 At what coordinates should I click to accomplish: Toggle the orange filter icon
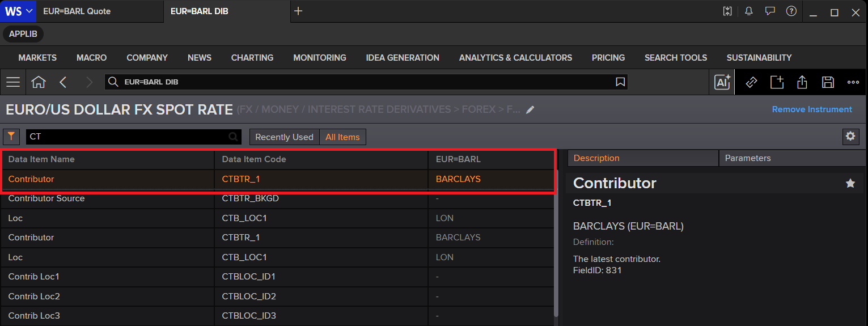point(11,137)
